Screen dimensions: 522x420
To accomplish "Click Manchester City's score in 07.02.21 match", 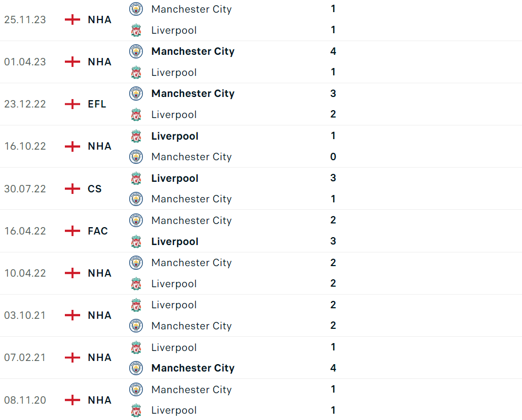I will tap(333, 368).
